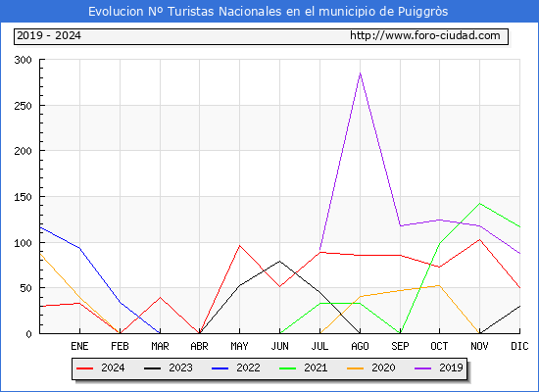The width and height of the screenshot is (539, 392).
Task: Click the 200 value on the y-axis
Action: click(24, 151)
